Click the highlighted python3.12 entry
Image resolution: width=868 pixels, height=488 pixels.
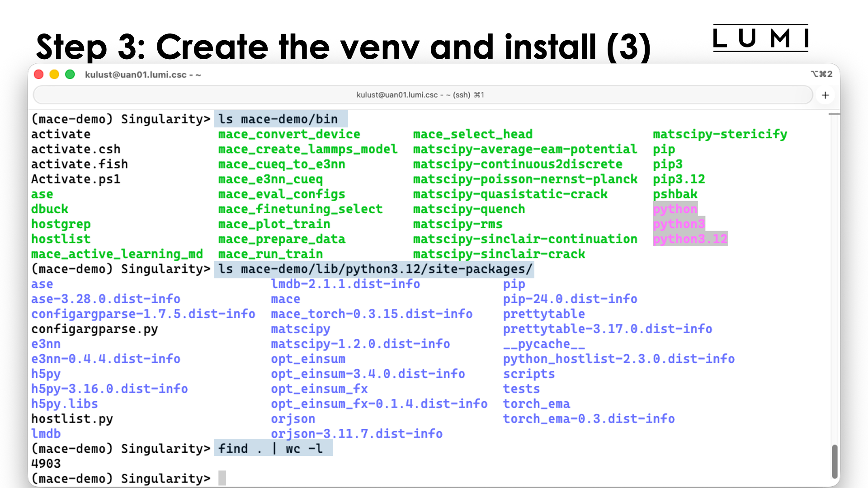click(x=690, y=239)
